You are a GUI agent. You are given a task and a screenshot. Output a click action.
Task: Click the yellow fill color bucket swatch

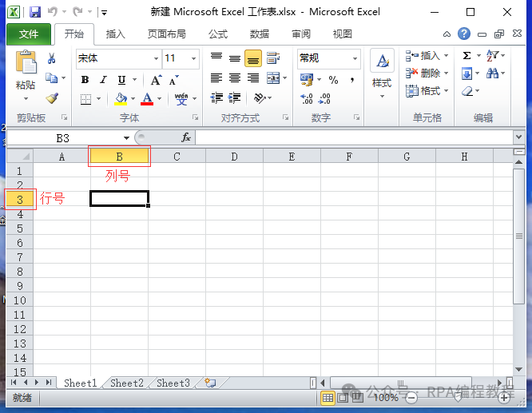click(121, 99)
